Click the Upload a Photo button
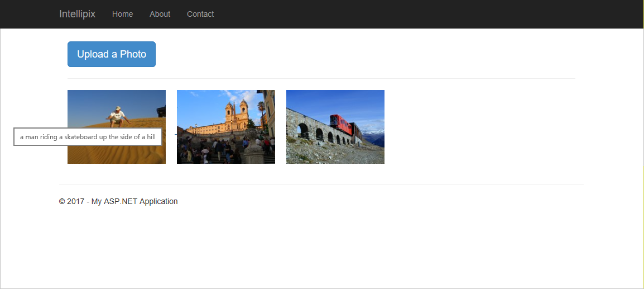This screenshot has height=289, width=644. pos(111,54)
